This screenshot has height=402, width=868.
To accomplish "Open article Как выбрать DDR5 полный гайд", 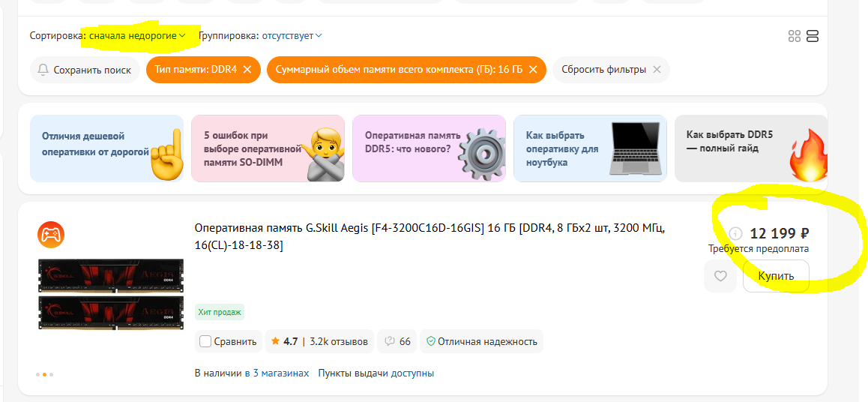I will tap(750, 148).
